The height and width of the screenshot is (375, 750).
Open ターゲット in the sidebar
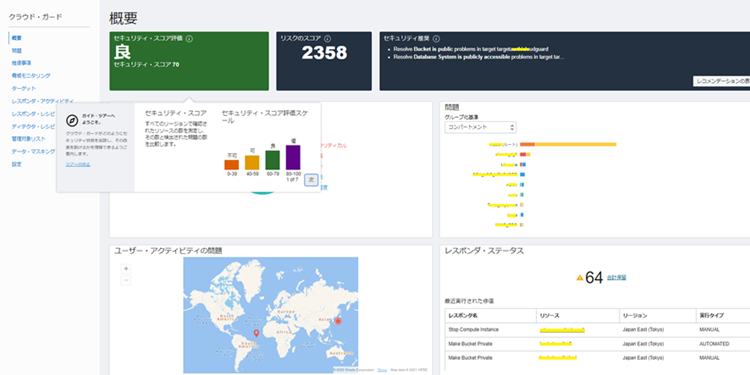tap(24, 88)
